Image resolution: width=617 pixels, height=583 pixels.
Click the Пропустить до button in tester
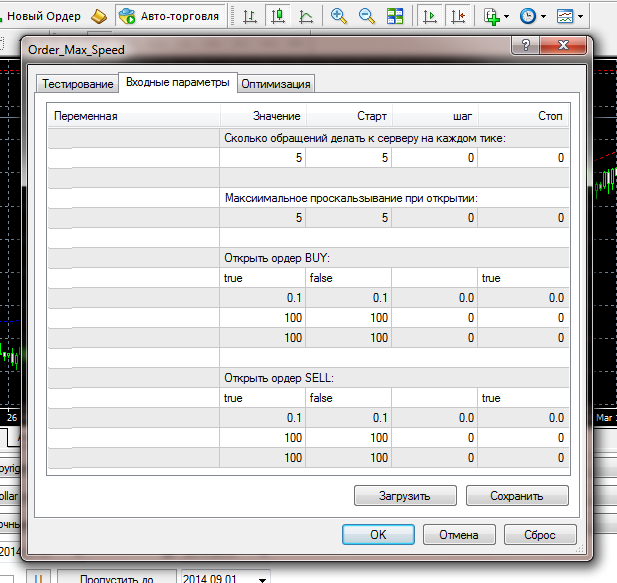[117, 577]
